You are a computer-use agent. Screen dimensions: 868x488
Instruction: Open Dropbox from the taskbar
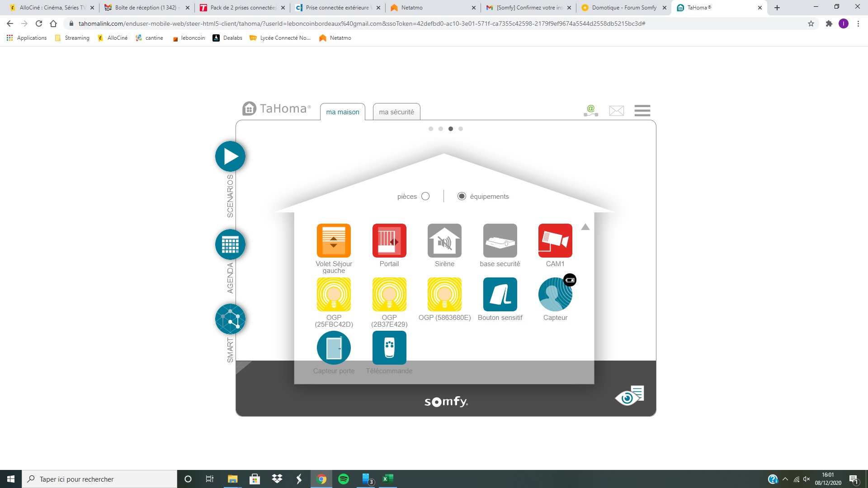click(277, 479)
